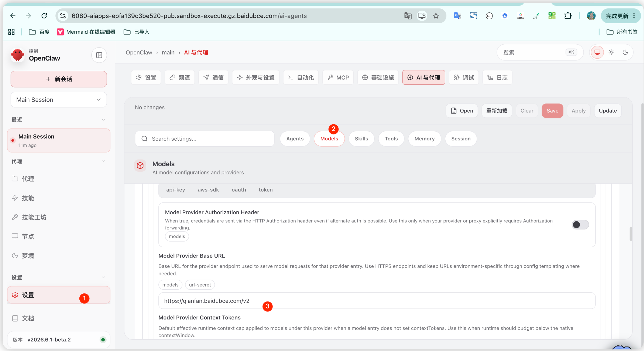Click the 重新加载 button

click(497, 111)
